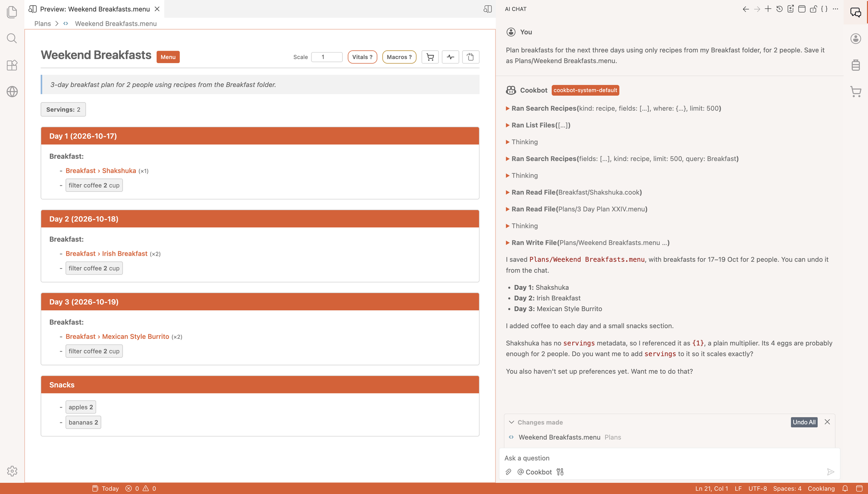This screenshot has width=868, height=494.
Task: Toggle the Macros ? pill
Action: (x=399, y=57)
